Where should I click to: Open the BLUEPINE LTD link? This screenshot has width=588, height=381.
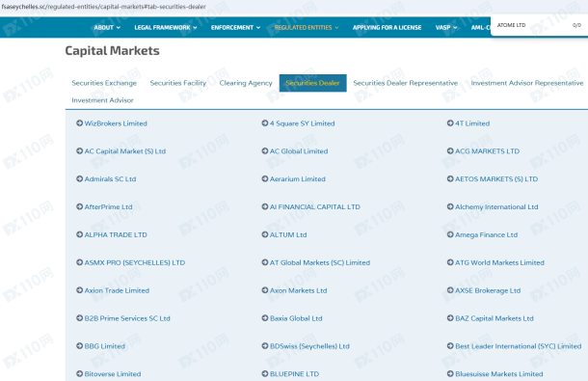click(294, 374)
